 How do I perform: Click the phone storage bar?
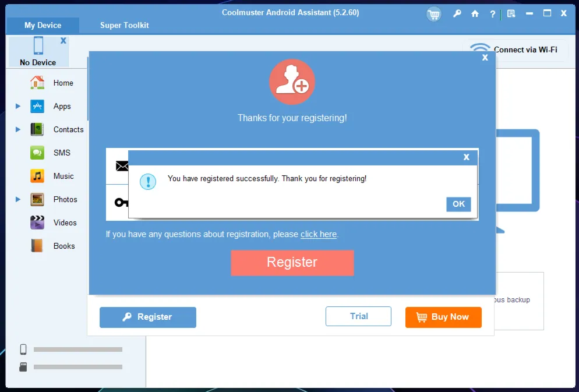[78, 349]
